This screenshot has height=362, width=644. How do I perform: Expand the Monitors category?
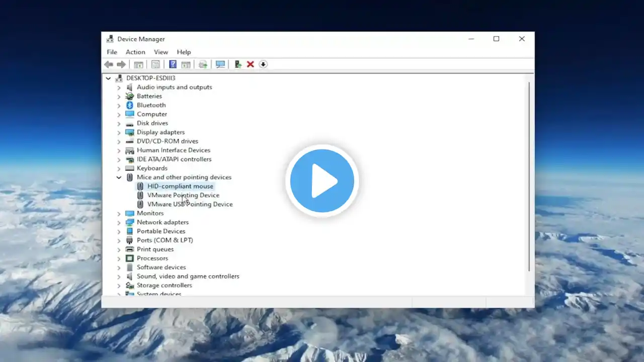[119, 214]
